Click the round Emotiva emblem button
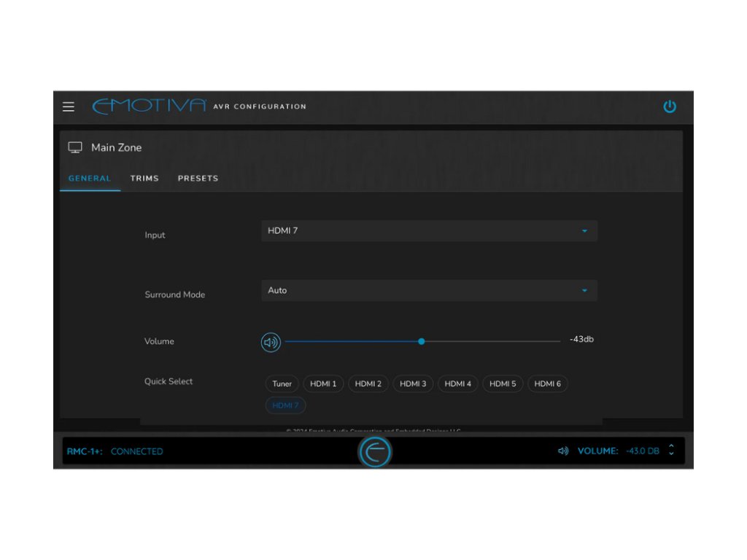Viewport: 747px width, 560px height. tap(375, 451)
